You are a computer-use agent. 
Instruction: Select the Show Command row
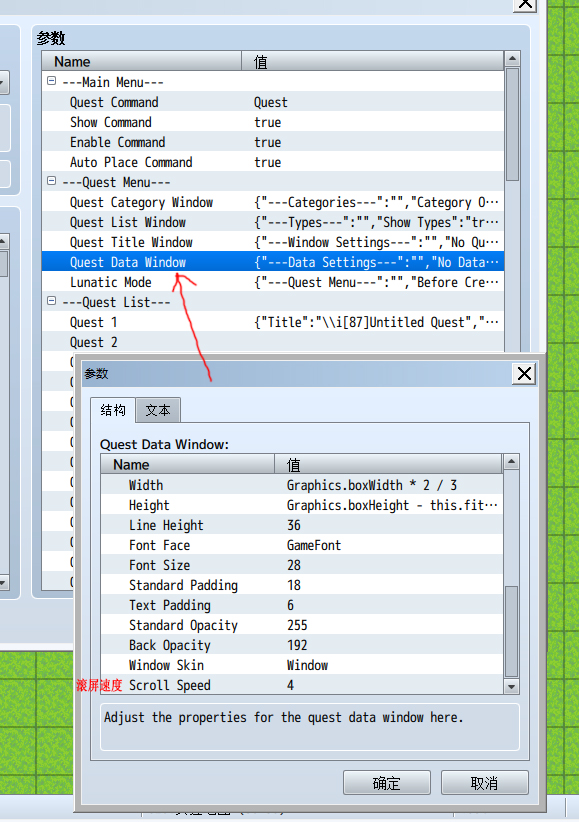coord(273,122)
